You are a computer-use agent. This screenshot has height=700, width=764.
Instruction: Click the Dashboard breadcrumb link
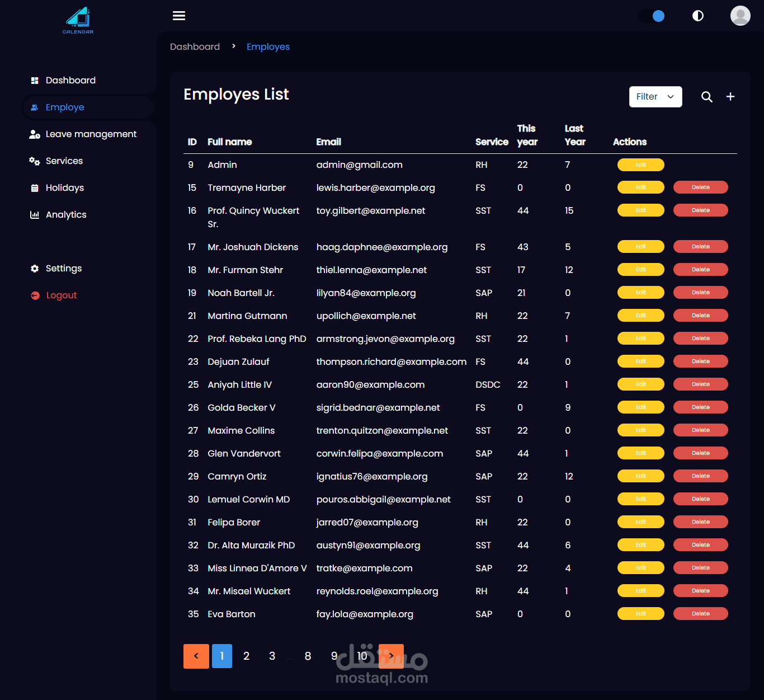coord(195,47)
